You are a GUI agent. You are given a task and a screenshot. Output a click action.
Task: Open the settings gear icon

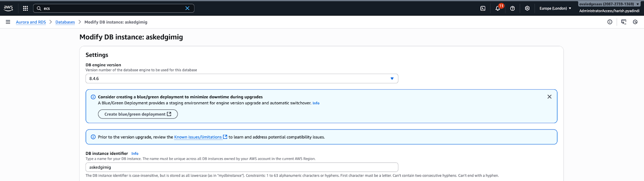pos(527,8)
